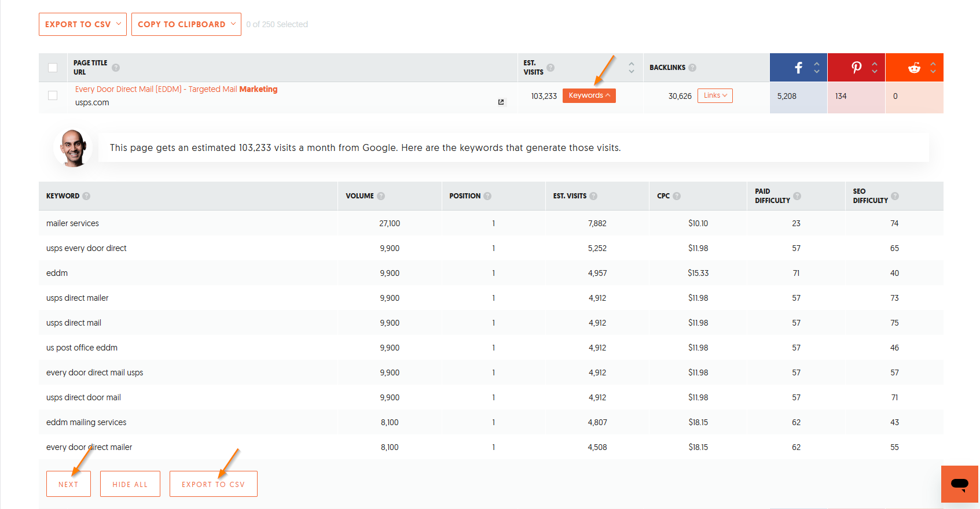Toggle the select-all checkbox in header
Image resolution: width=980 pixels, height=509 pixels.
pyautogui.click(x=53, y=68)
